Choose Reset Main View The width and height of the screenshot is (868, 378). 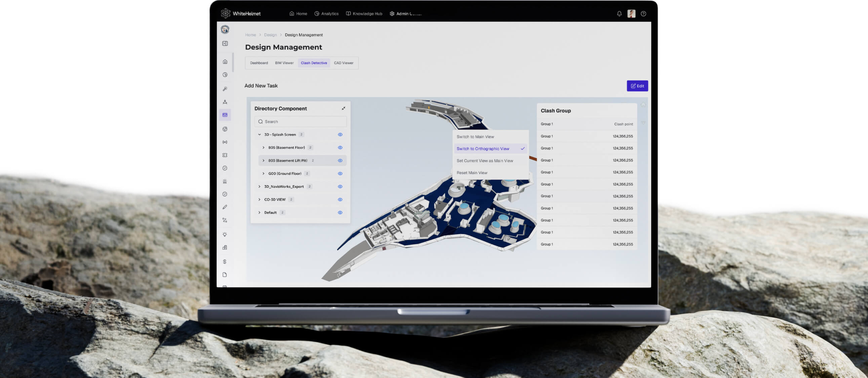click(490, 173)
